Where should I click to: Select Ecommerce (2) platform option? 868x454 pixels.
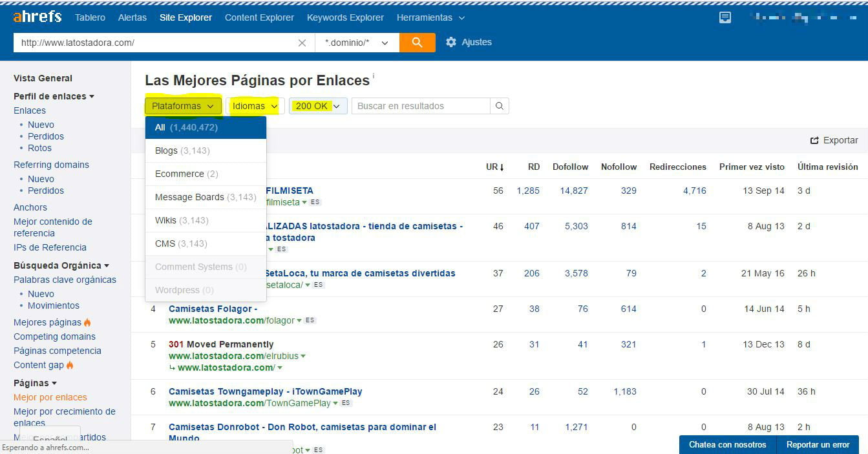[x=206, y=174]
